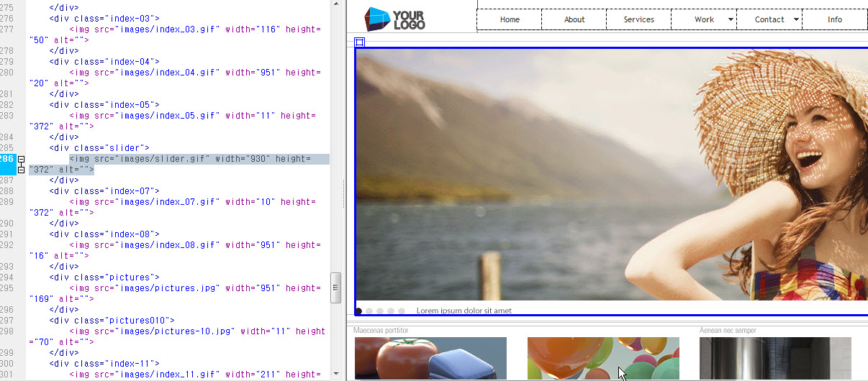The height and width of the screenshot is (381, 868).
Task: Choose the last slider pagination dot
Action: click(x=402, y=311)
